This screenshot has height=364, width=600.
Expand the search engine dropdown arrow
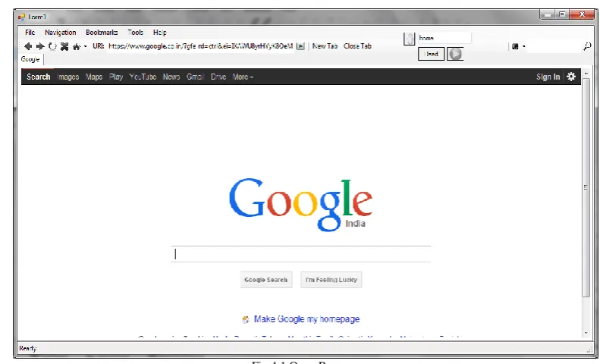[524, 46]
